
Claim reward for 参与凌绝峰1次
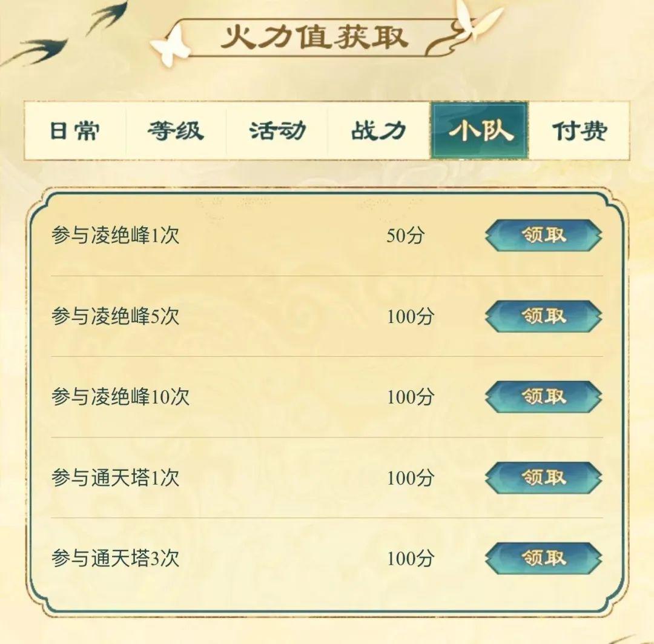point(543,237)
